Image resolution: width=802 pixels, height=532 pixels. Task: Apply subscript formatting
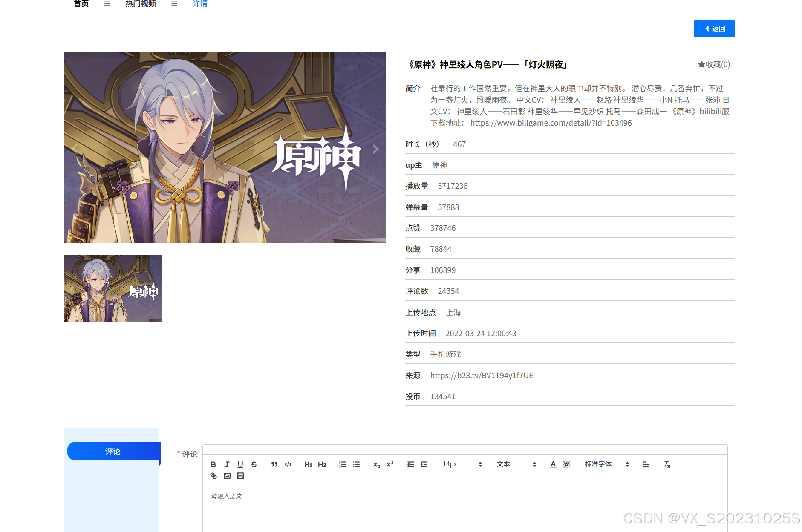376,464
